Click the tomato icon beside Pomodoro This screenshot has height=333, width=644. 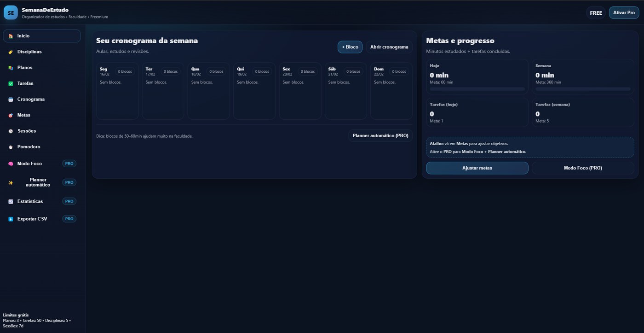click(11, 147)
